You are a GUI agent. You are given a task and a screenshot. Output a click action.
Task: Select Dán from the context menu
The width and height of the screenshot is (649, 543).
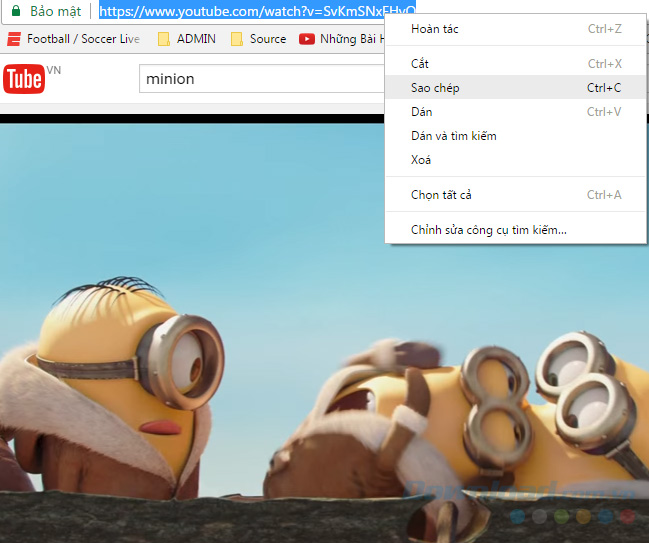(x=421, y=112)
